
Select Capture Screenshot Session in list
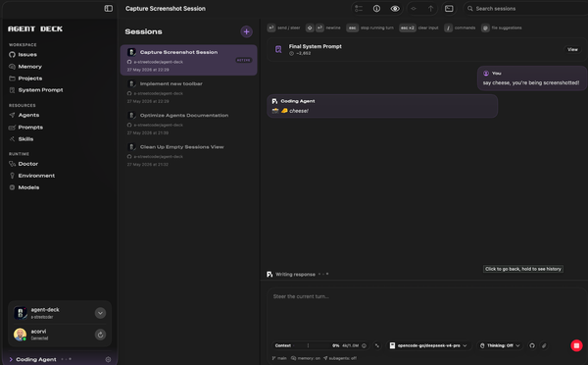pyautogui.click(x=188, y=60)
